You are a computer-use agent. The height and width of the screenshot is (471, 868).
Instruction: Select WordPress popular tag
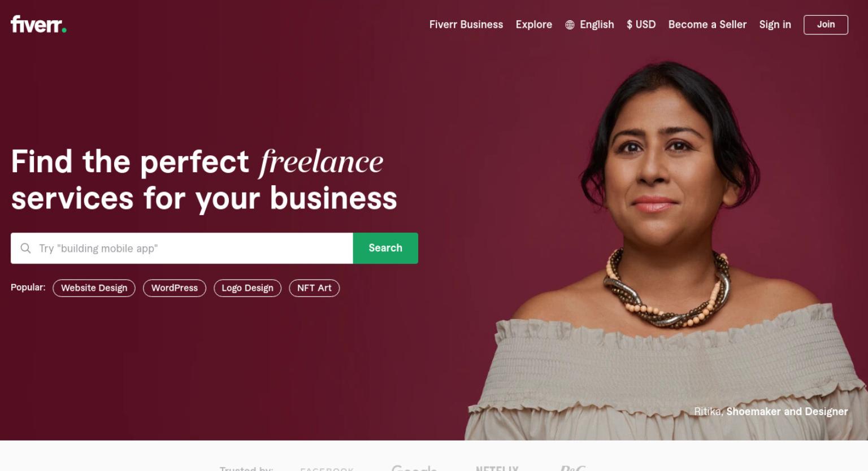(x=175, y=288)
